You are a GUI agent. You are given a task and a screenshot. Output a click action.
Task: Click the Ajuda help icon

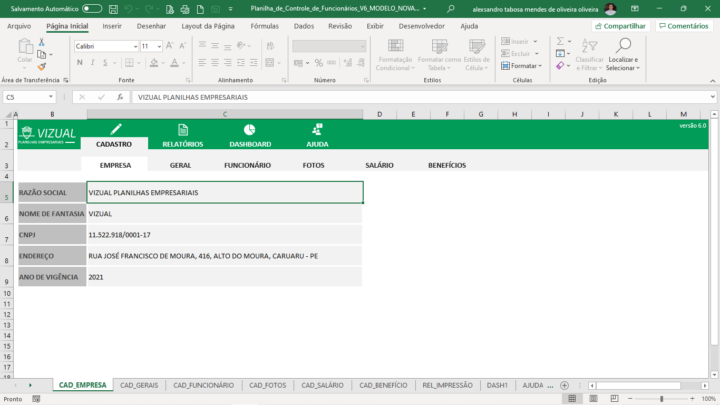[316, 130]
